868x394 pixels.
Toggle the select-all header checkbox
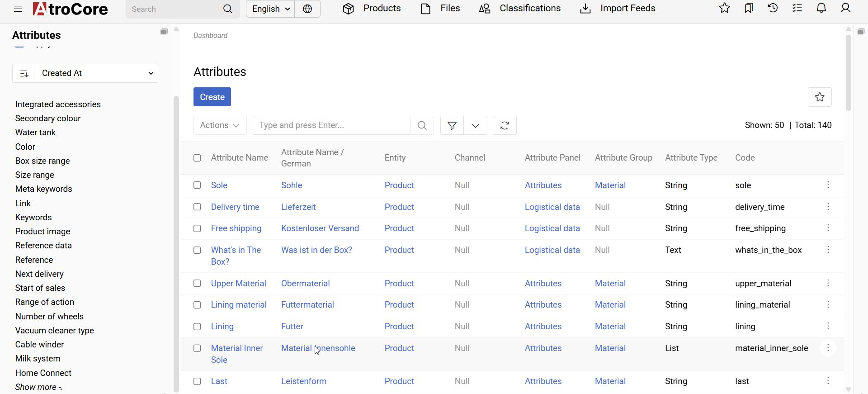[x=197, y=158]
